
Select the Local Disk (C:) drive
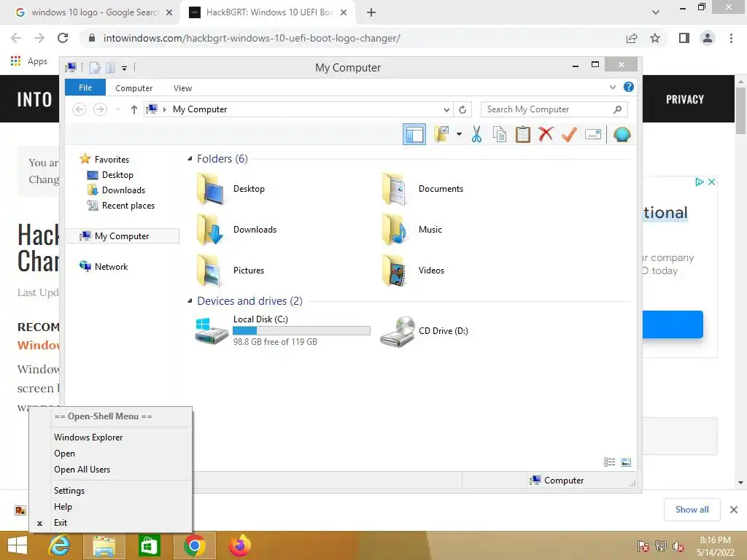click(x=282, y=330)
